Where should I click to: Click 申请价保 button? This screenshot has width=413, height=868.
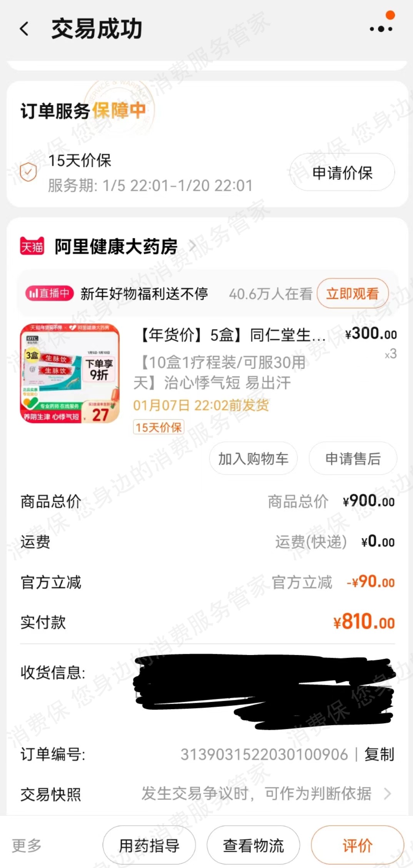click(x=342, y=173)
